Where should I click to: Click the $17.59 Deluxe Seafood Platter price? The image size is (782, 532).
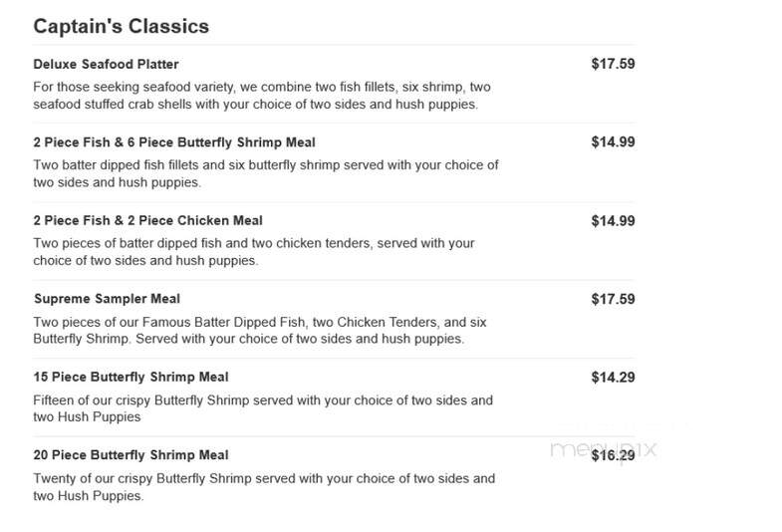tap(613, 64)
